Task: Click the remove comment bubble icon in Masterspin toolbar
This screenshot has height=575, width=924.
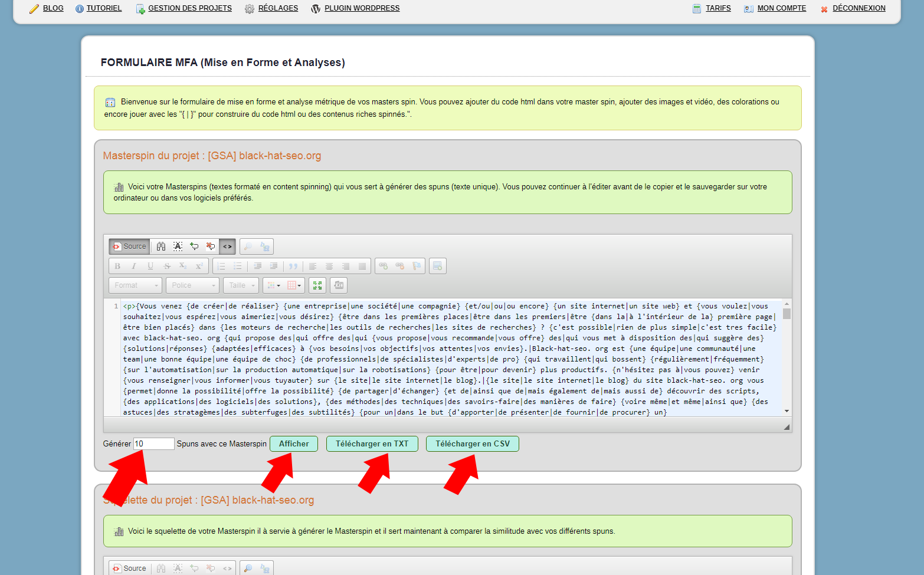Action: [211, 247]
